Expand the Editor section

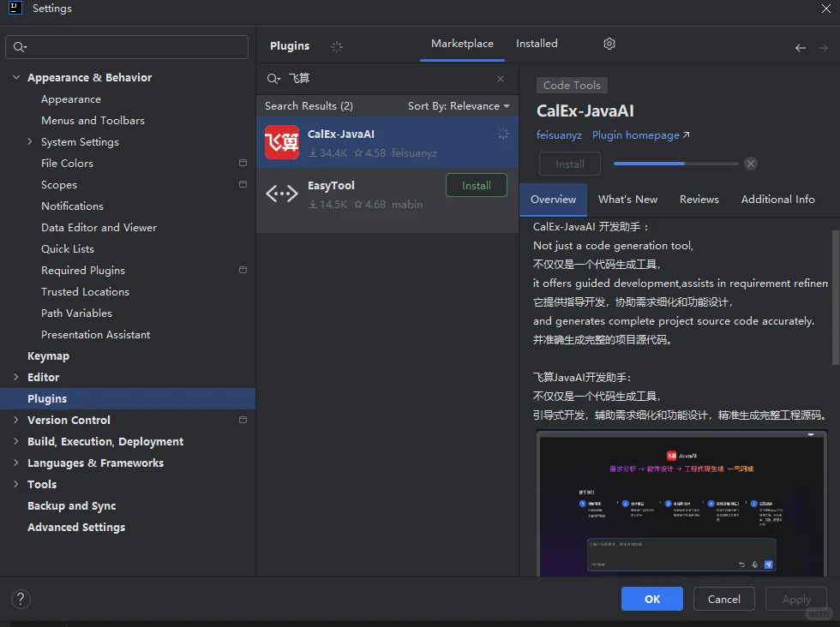pyautogui.click(x=16, y=377)
